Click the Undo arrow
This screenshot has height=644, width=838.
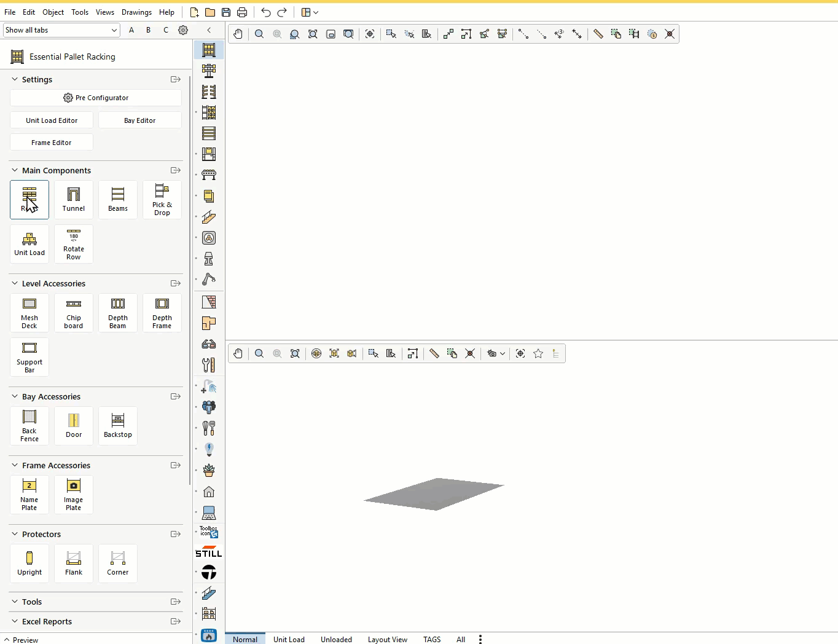click(265, 12)
